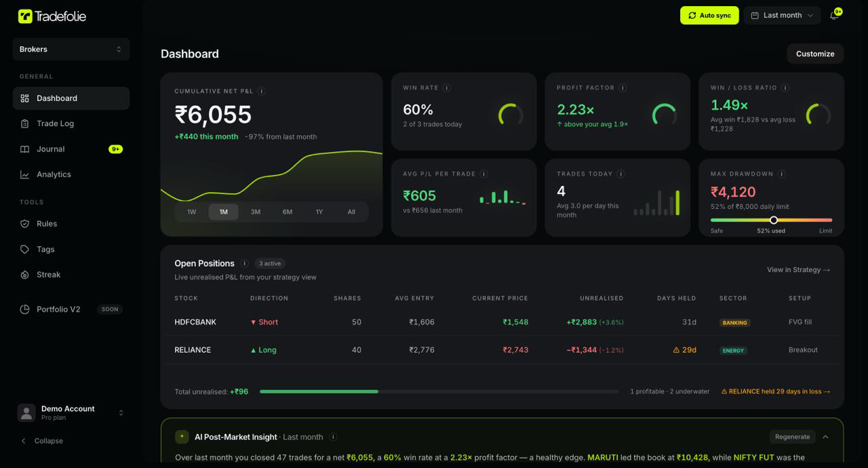Click info icon next to Avg P/L Per Trade
This screenshot has width=868, height=468.
click(484, 174)
